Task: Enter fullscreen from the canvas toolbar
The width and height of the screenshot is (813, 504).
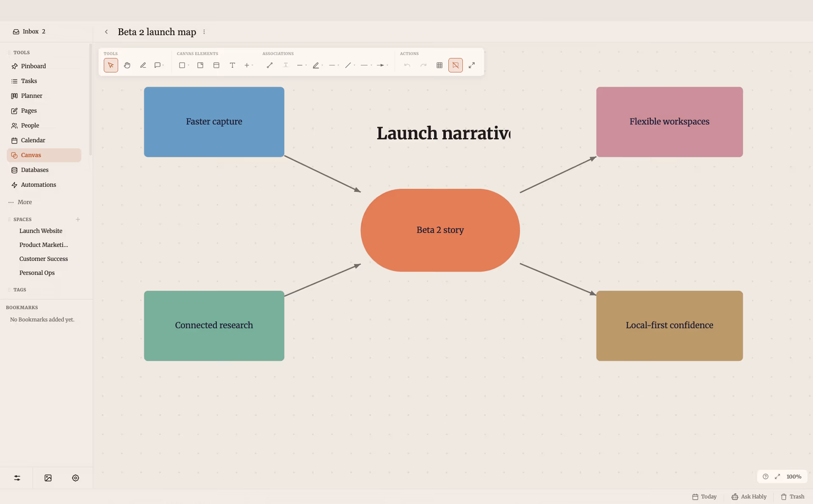Action: pyautogui.click(x=472, y=65)
